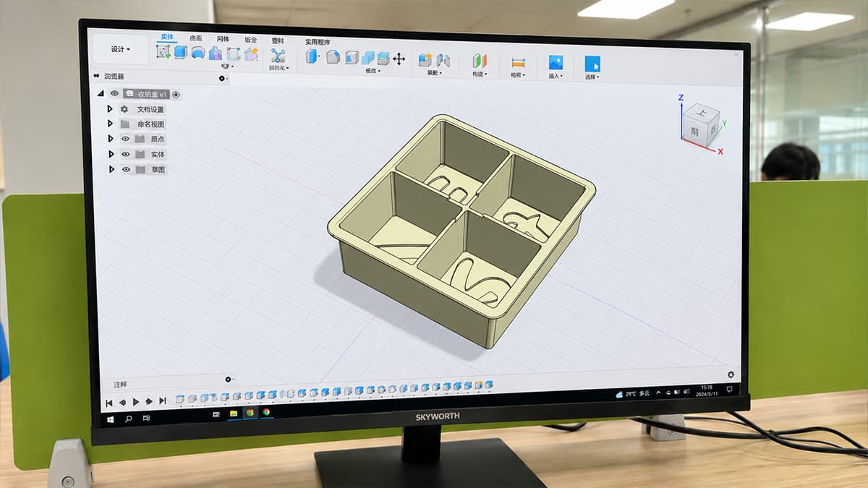Open the Windows Start menu
Image resolution: width=868 pixels, height=488 pixels.
point(111,419)
